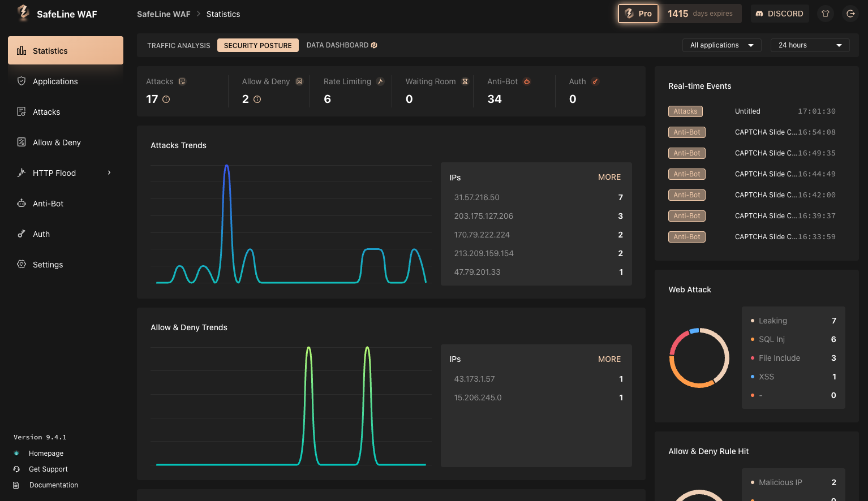Open CAPTCHA Slide event at 16:33:59

point(766,237)
